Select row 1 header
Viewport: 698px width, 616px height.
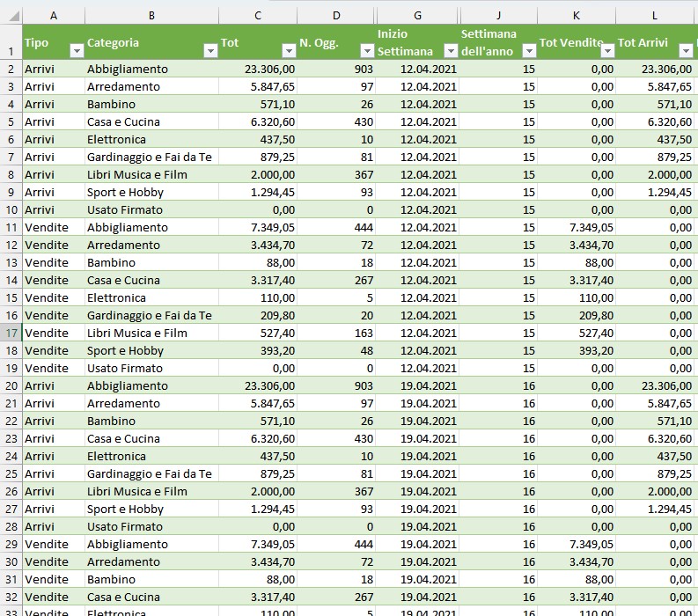(x=11, y=42)
